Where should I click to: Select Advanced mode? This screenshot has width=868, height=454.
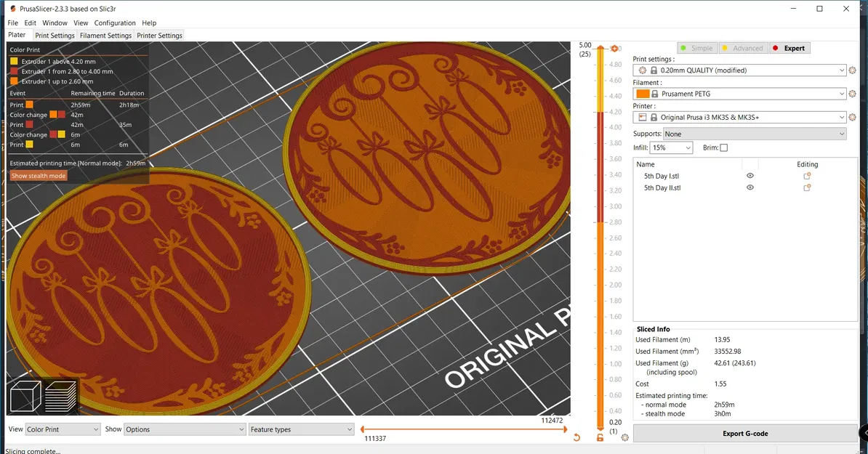coord(743,48)
